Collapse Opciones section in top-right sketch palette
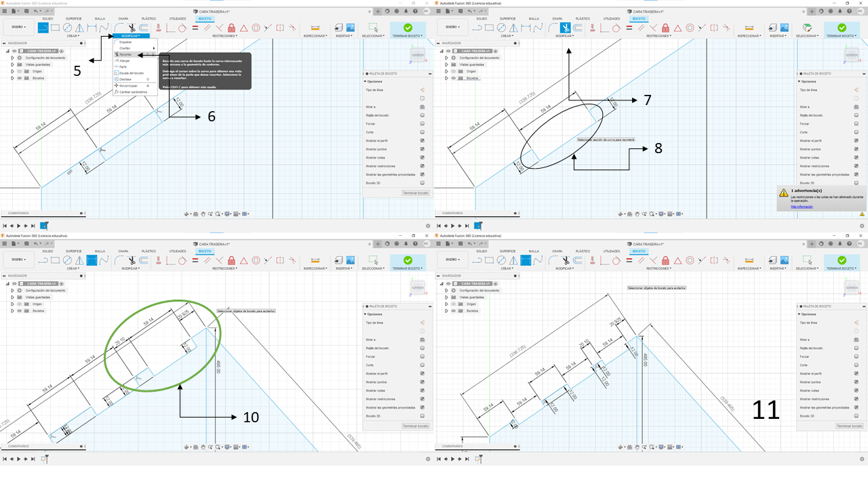Screen dimensions: 868x488 click(x=798, y=81)
